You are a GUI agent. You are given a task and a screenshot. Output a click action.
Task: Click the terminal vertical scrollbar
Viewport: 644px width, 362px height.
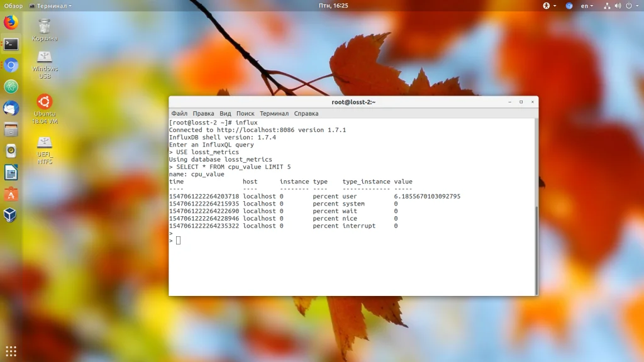click(536, 249)
